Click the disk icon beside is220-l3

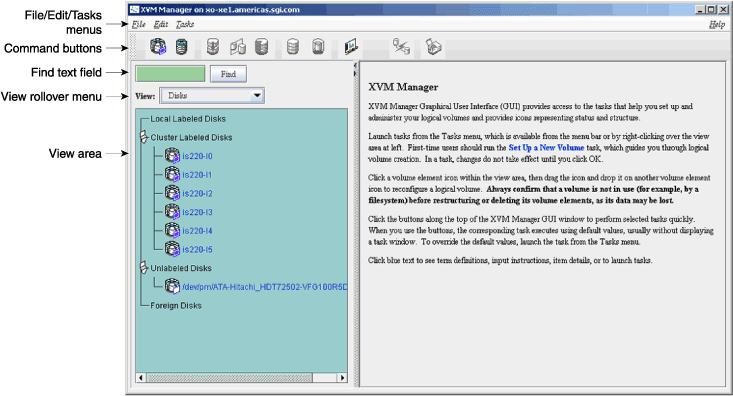pyautogui.click(x=172, y=212)
